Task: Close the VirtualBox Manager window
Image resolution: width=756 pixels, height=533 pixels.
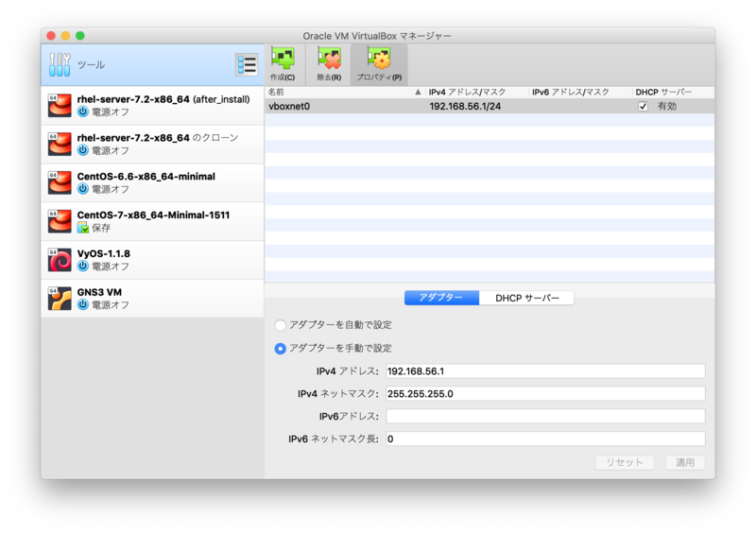Action: point(51,36)
